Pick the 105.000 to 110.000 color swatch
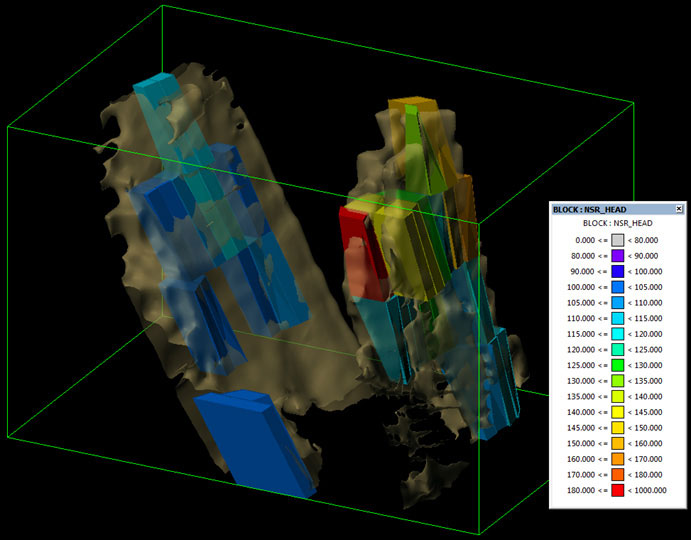The image size is (691, 540). coord(618,303)
